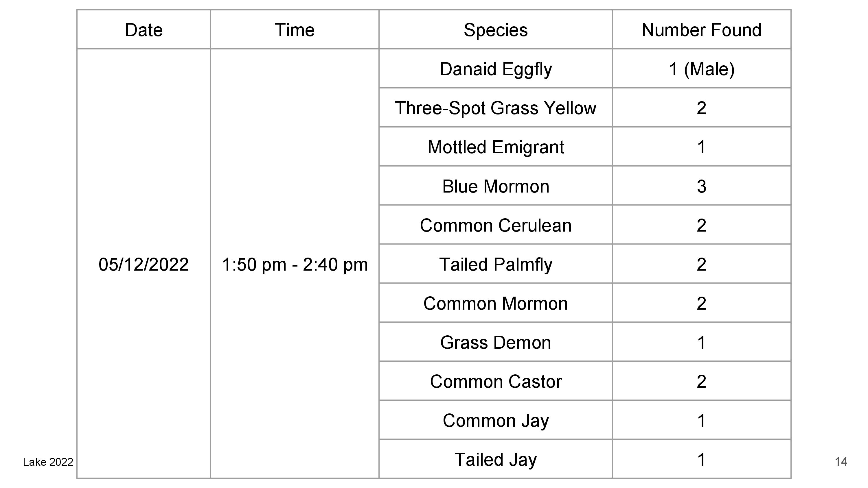Select the Number Found column header
The image size is (868, 488).
coord(701,30)
